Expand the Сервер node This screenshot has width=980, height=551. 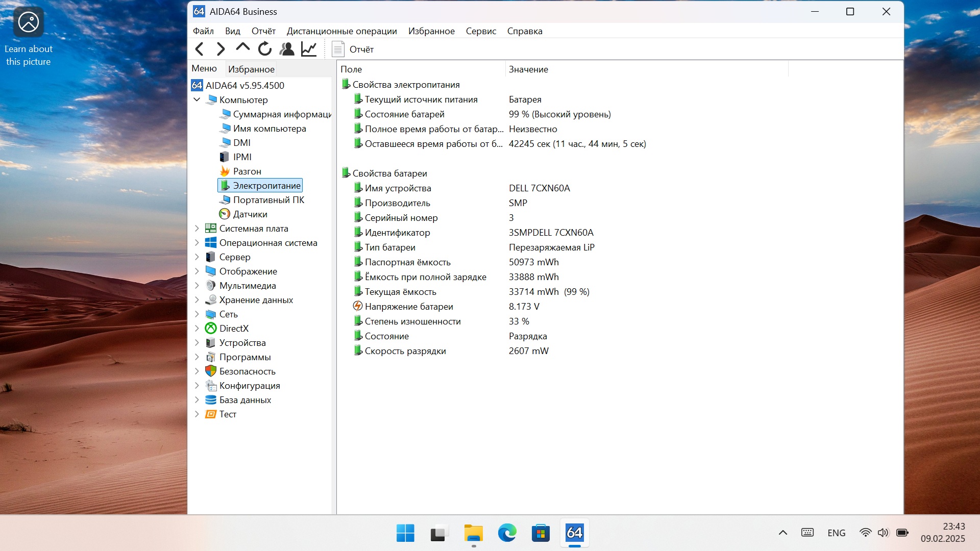point(197,257)
